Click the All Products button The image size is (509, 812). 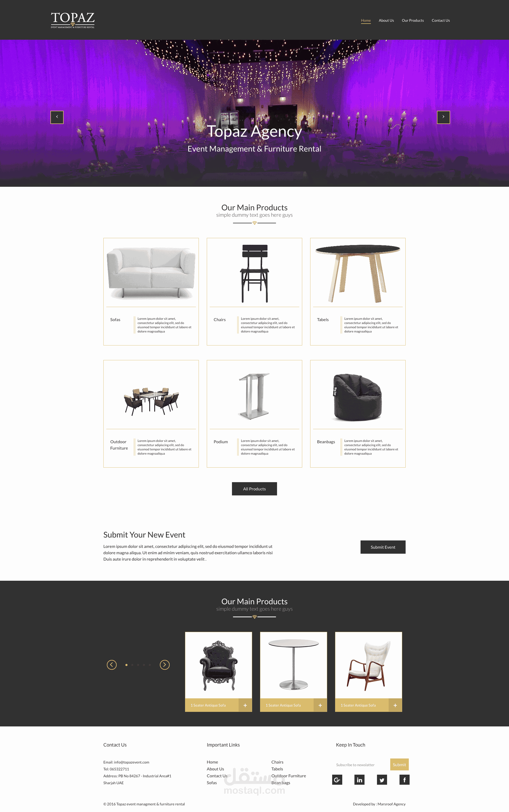[254, 489]
